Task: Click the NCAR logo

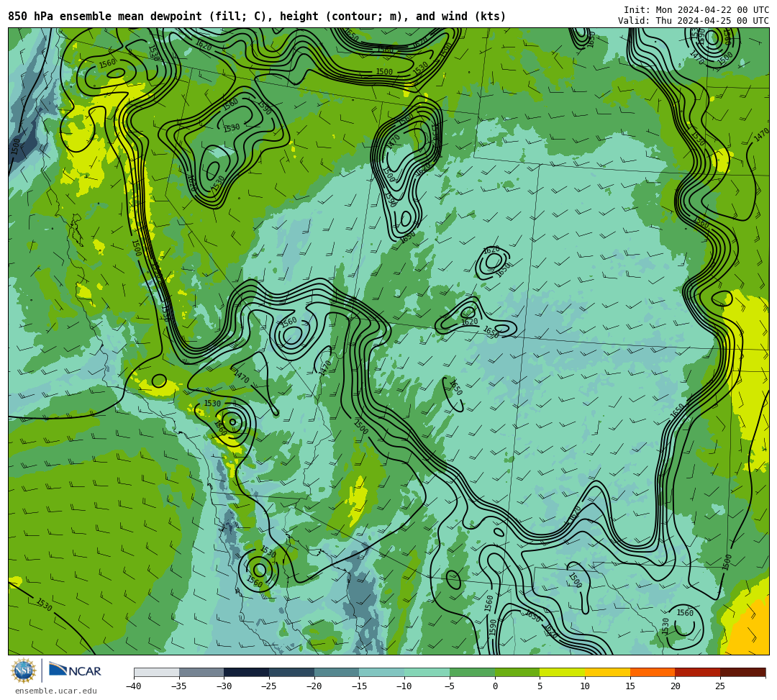Action: coord(75,670)
